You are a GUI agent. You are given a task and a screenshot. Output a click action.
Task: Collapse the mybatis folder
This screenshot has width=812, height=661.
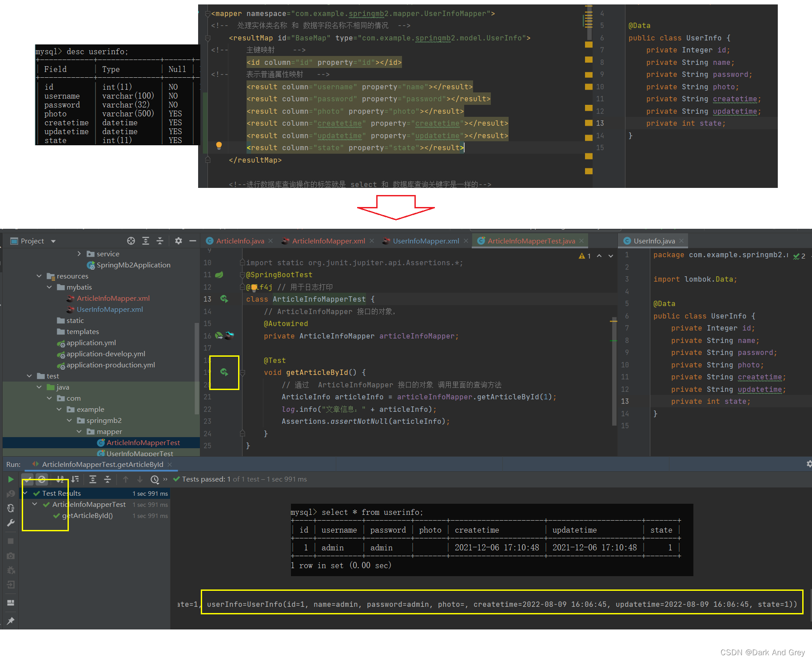(49, 287)
